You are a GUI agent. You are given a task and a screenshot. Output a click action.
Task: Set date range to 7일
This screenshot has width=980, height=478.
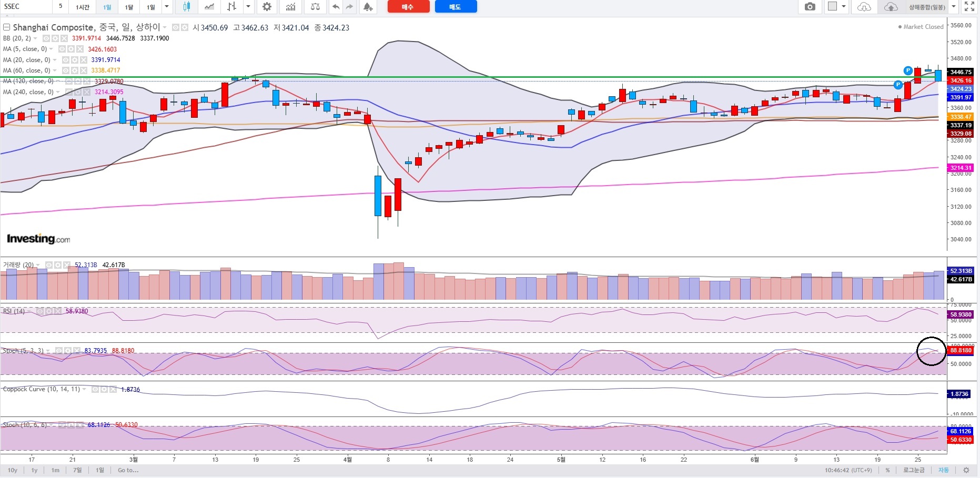(x=77, y=470)
